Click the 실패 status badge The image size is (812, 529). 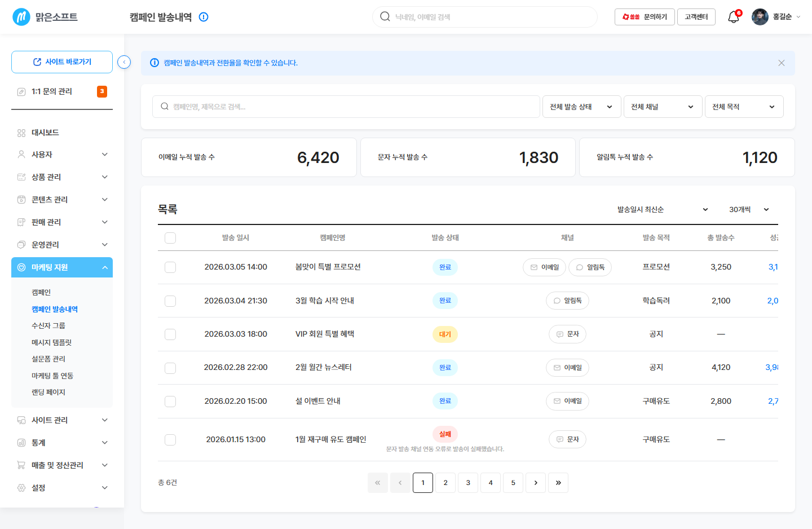(x=445, y=434)
